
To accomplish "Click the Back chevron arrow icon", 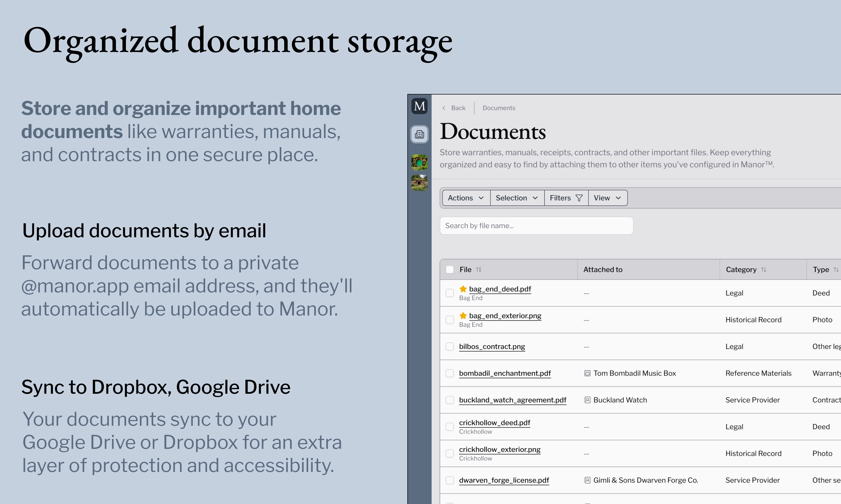I will 444,108.
